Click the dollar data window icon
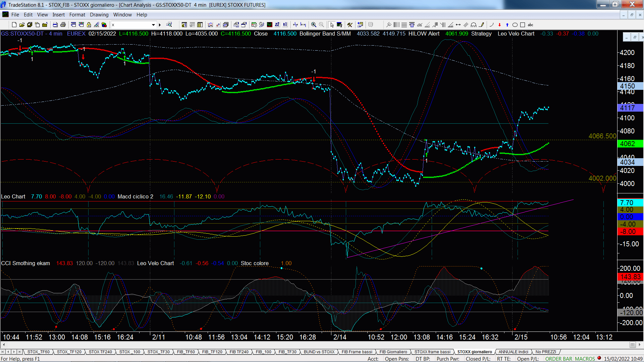Screen dimensions: 644x362 [x=184, y=25]
